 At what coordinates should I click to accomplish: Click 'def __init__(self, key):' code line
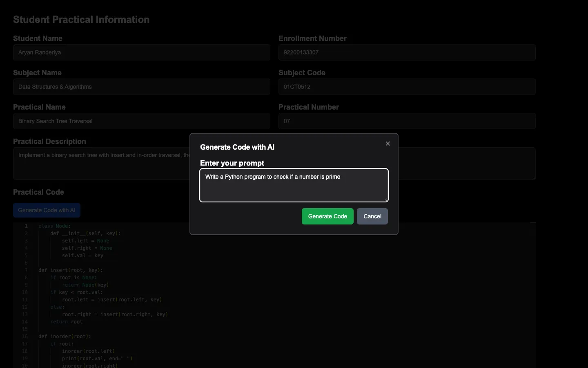point(86,233)
